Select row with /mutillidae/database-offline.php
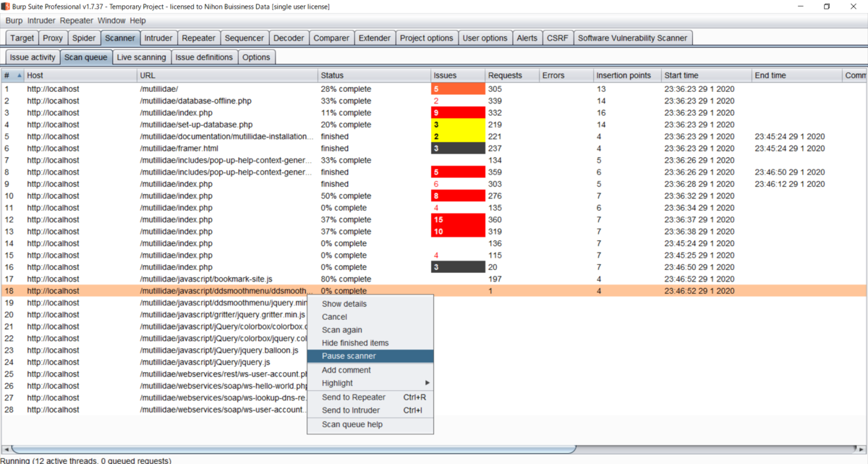The image size is (868, 464). tap(434, 101)
